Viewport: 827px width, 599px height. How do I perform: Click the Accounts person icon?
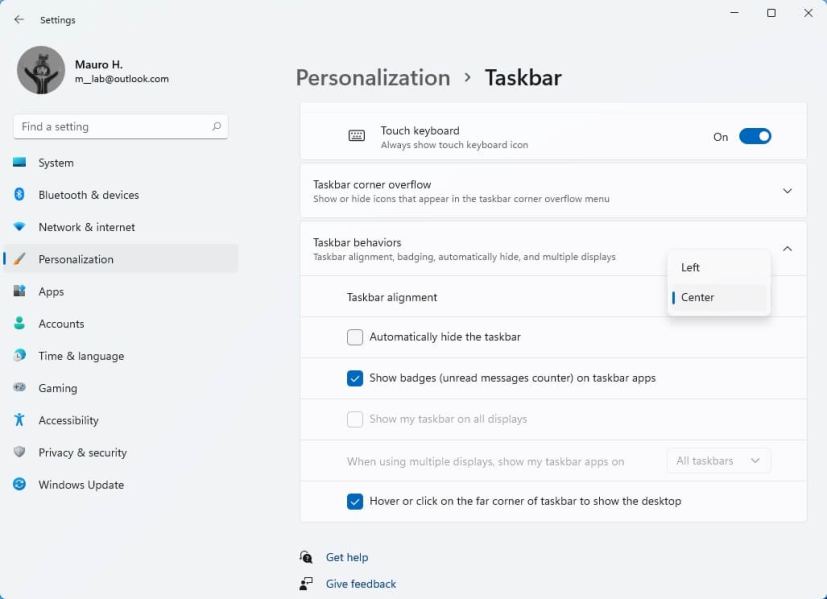tap(19, 324)
